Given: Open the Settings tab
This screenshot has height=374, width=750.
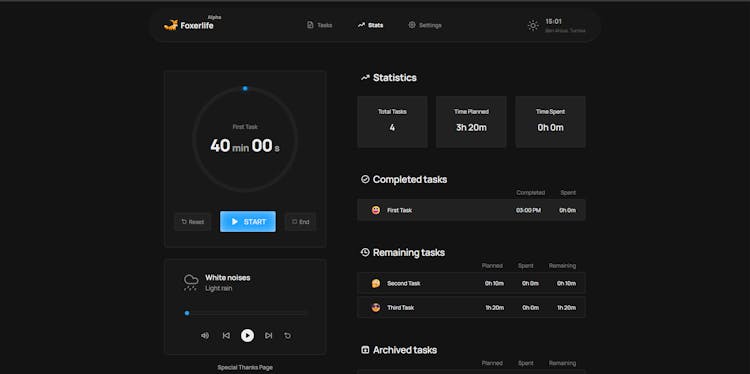Looking at the screenshot, I should (x=425, y=25).
